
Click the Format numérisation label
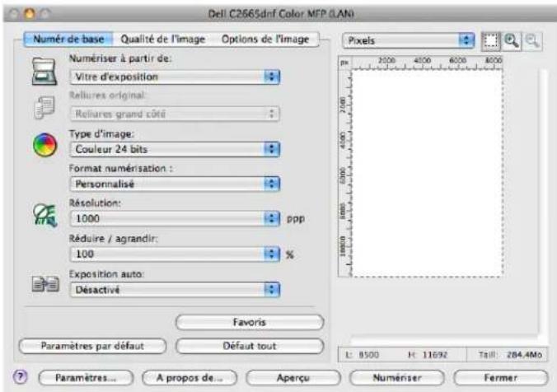pos(121,168)
